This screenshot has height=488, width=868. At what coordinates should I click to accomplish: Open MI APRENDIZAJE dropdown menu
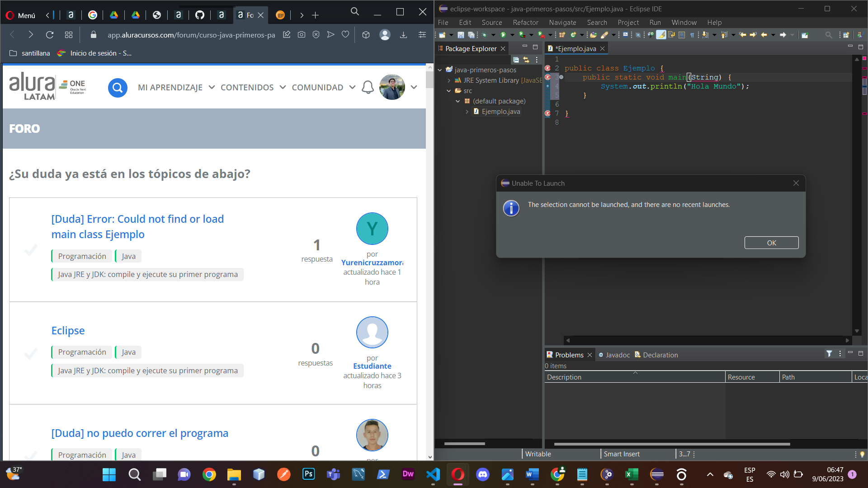click(176, 87)
